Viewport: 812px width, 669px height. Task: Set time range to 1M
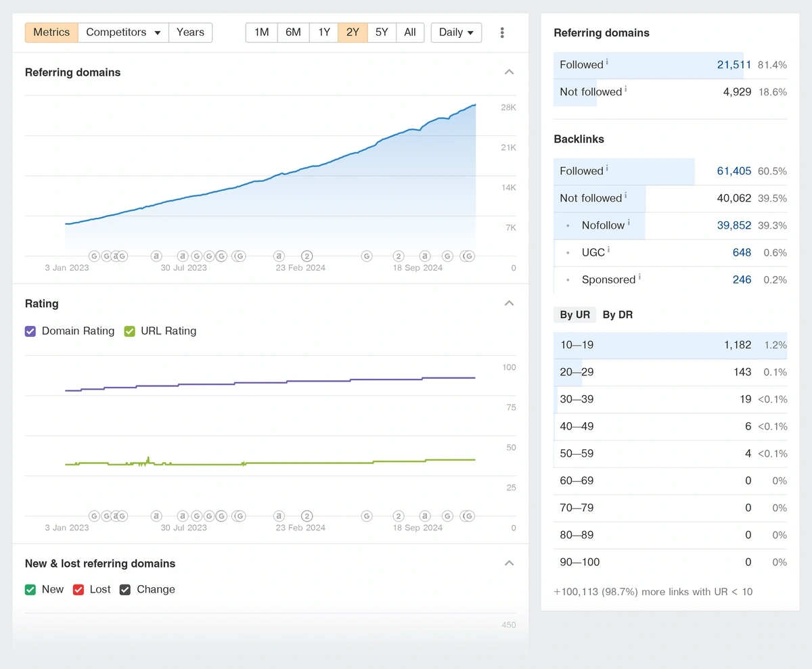[x=262, y=32]
